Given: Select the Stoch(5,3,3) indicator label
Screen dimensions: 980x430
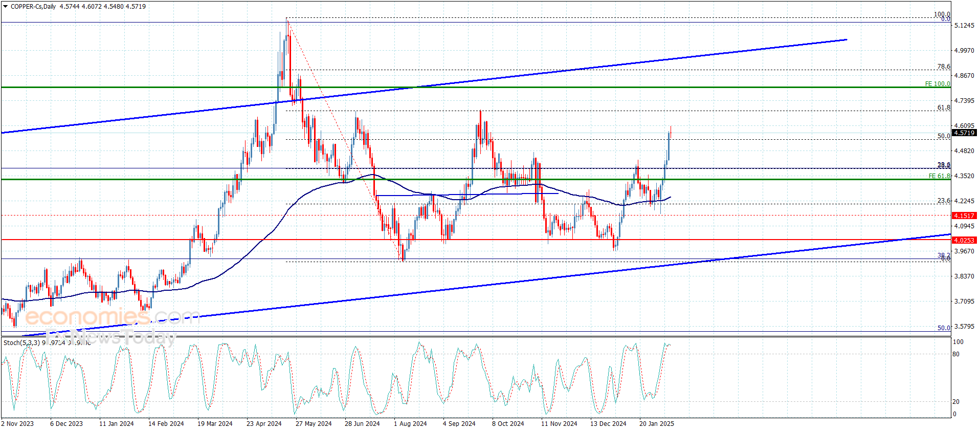Looking at the screenshot, I should click(x=21, y=342).
